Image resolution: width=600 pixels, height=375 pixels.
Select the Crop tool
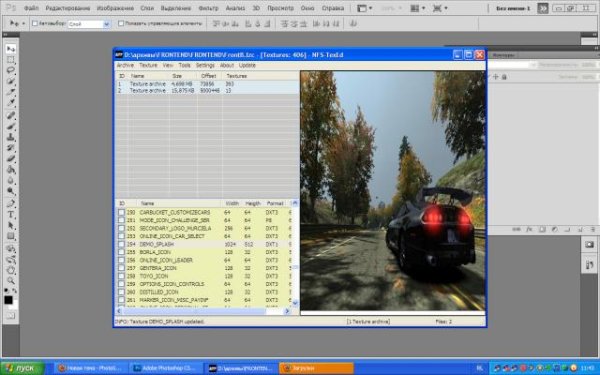coord(10,92)
